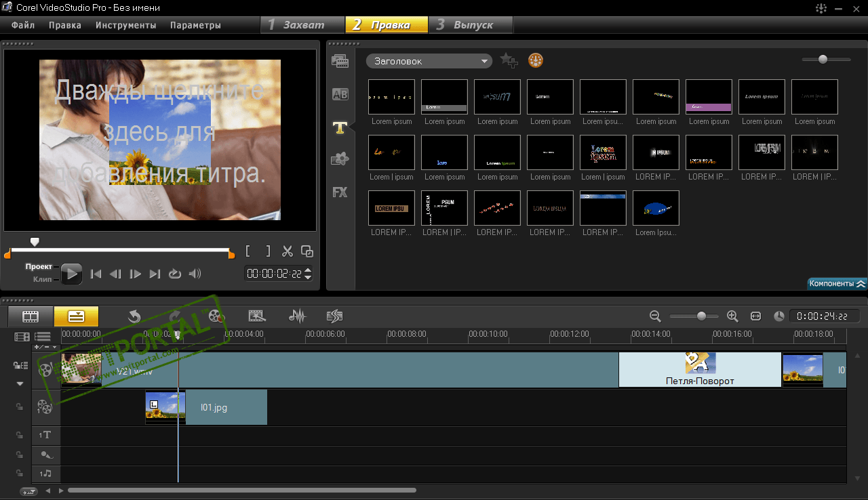
Task: Jump to the end of the project
Action: coord(155,274)
